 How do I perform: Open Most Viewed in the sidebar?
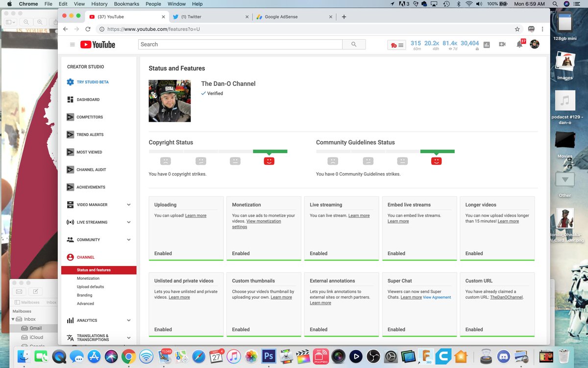[84, 152]
